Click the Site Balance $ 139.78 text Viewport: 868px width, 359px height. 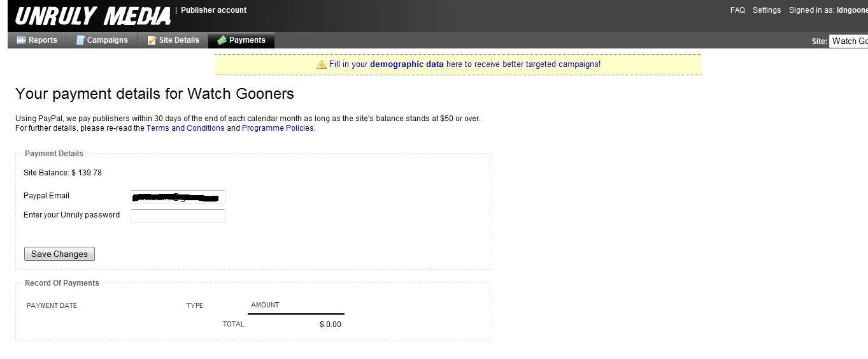point(62,173)
